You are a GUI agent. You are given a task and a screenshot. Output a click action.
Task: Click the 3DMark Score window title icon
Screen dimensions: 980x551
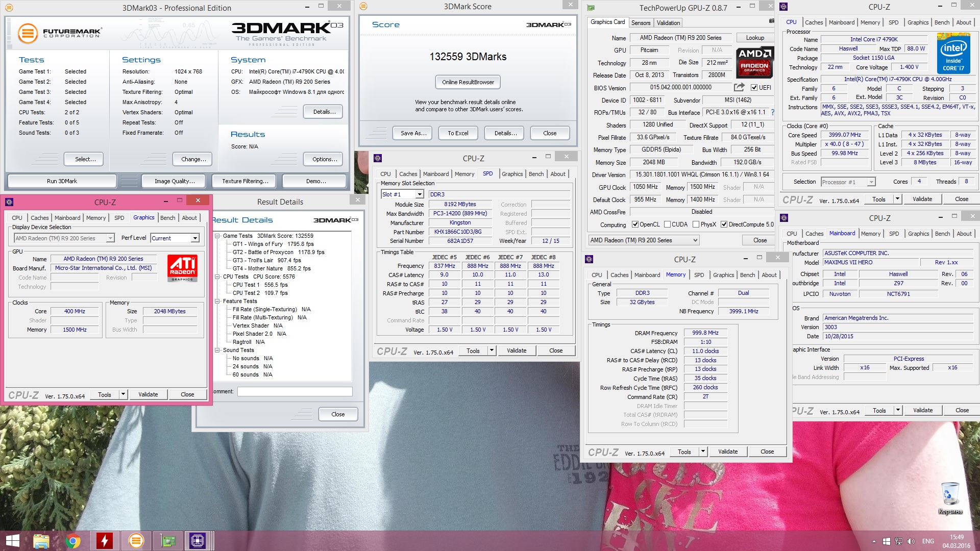(x=363, y=6)
